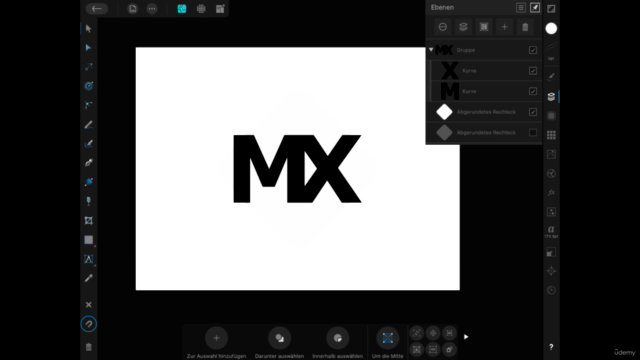
Task: Toggle the Ebenen panel pin
Action: click(x=535, y=8)
